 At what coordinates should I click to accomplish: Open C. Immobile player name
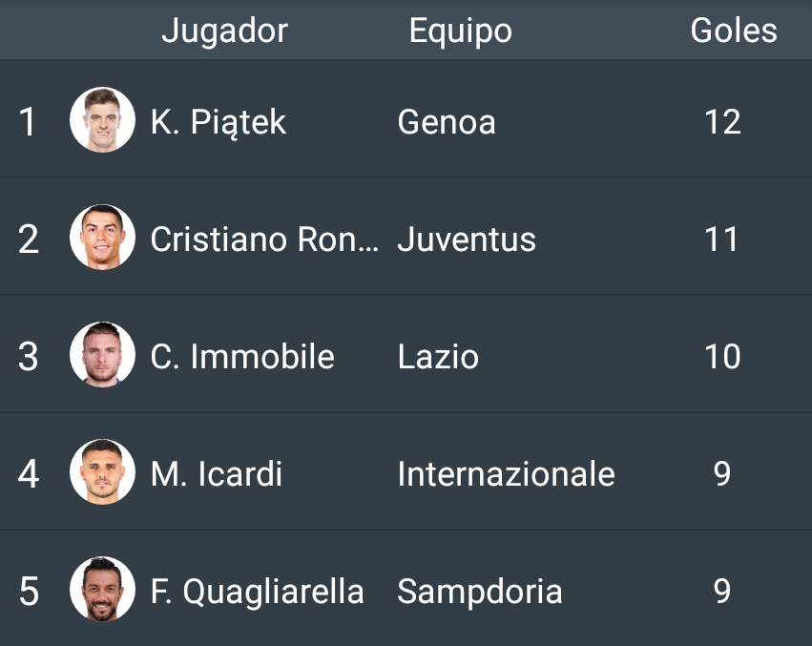click(242, 357)
